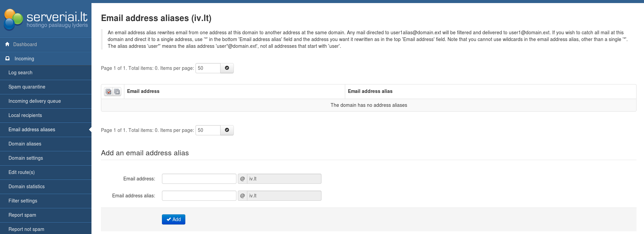Open Filter settings
Image resolution: width=644 pixels, height=234 pixels.
[x=23, y=201]
